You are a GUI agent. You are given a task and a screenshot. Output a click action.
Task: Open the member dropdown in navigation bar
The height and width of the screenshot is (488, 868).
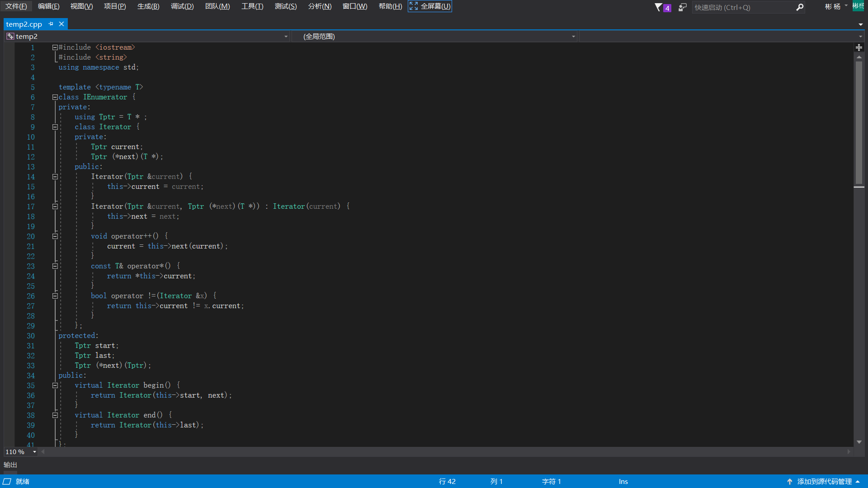tap(860, 37)
